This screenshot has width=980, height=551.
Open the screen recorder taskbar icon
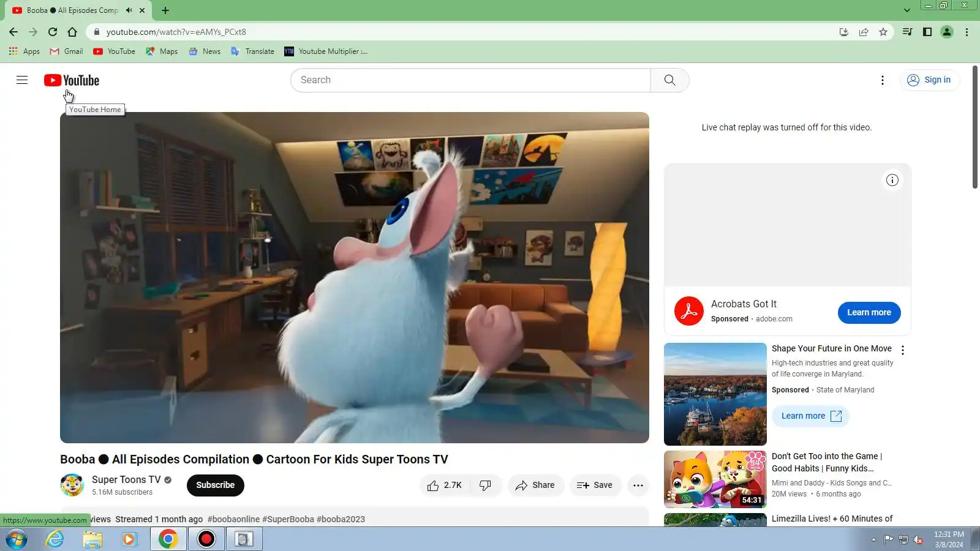point(206,539)
